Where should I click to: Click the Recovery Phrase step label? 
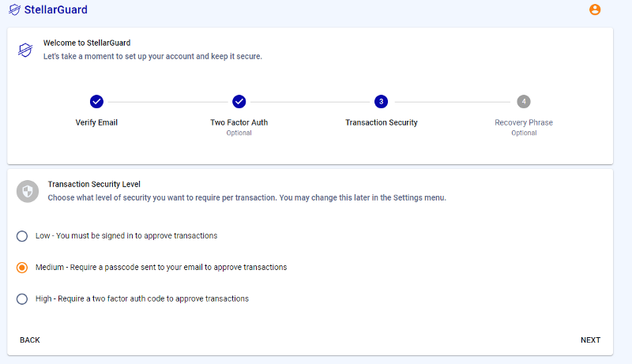click(x=524, y=122)
